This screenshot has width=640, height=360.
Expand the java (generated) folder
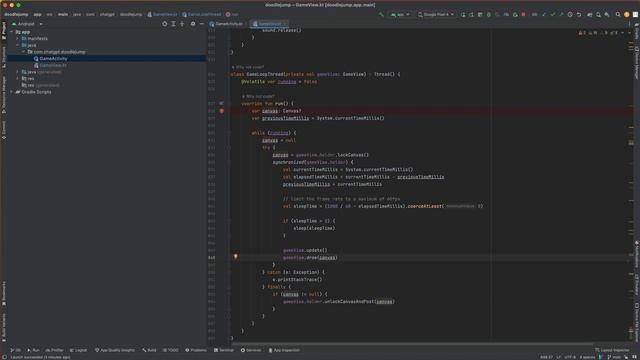(18, 72)
